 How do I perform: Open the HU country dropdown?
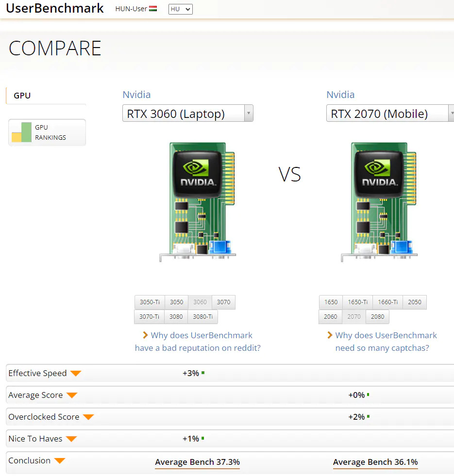click(x=181, y=9)
